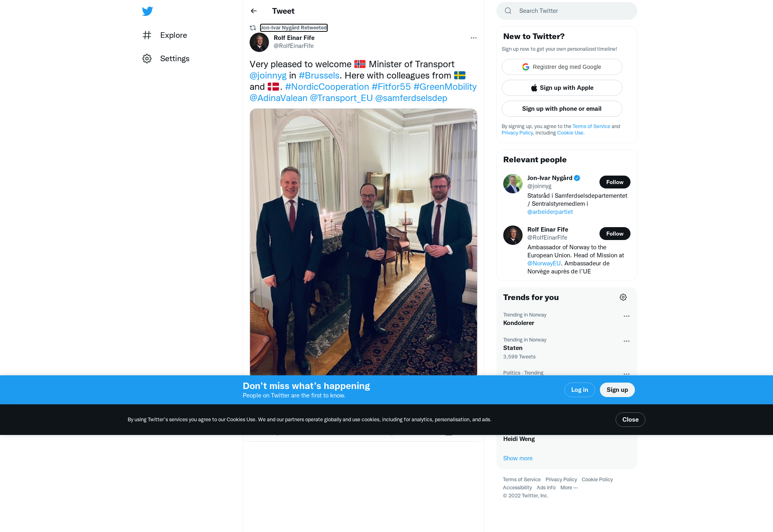Follow Jon-Ivar Nygård
Screen dimensions: 773x532
pyautogui.click(x=615, y=182)
